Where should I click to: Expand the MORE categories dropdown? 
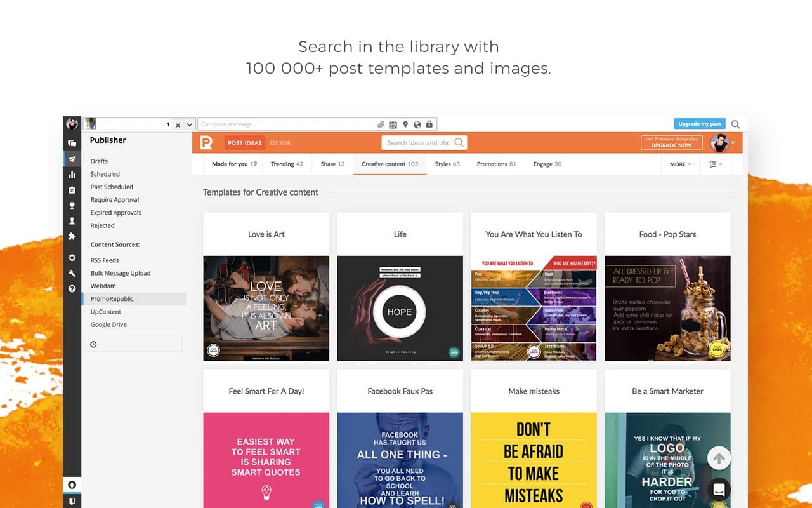coord(680,164)
